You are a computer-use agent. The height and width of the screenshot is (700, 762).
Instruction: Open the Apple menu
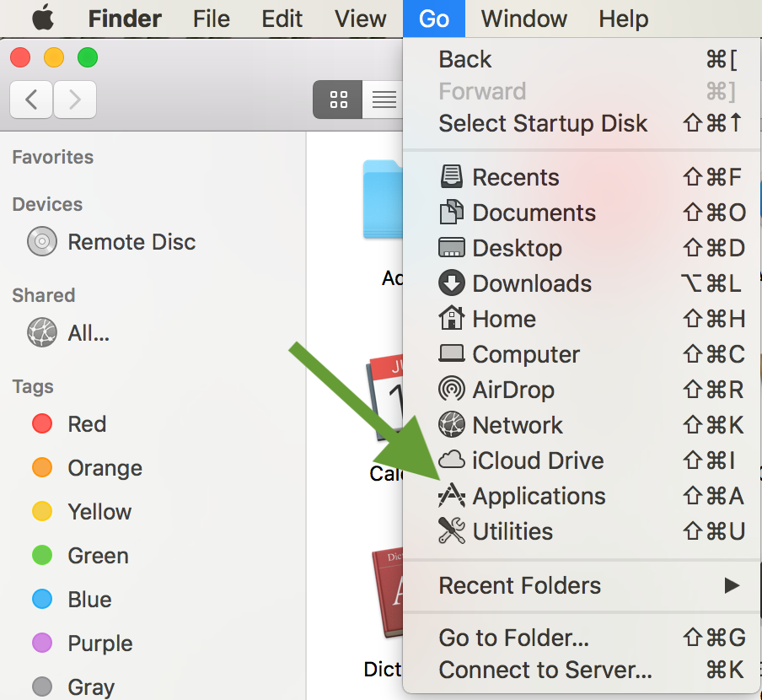pyautogui.click(x=43, y=19)
